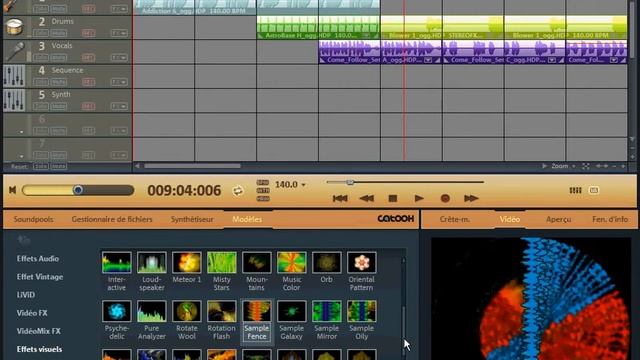Open the Effet Vintage category
Viewport: 640px width, 360px height.
(x=40, y=277)
